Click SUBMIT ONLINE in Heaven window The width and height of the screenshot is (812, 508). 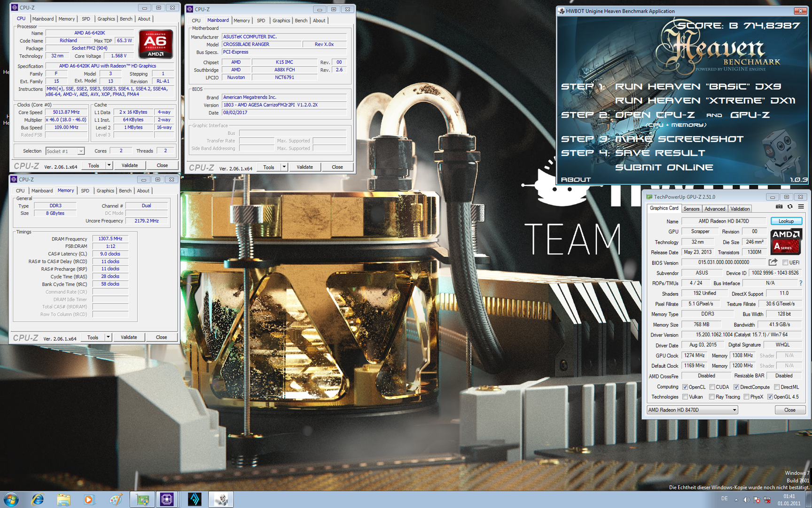point(664,167)
